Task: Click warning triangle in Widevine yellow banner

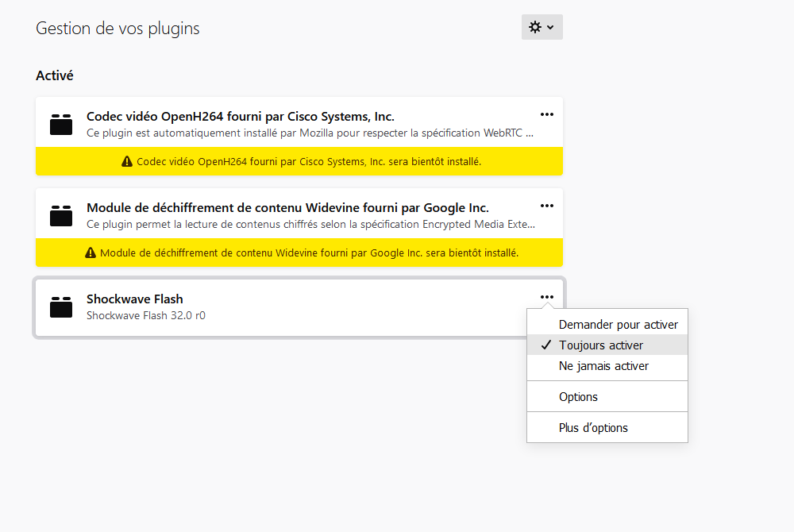Action: 91,253
